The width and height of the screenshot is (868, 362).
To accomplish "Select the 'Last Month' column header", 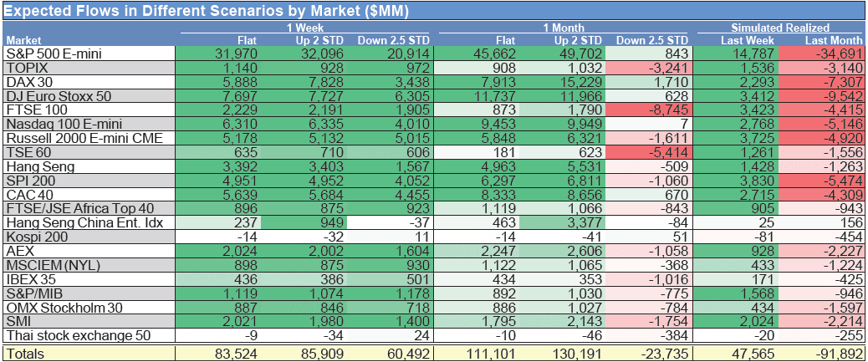I will [833, 40].
